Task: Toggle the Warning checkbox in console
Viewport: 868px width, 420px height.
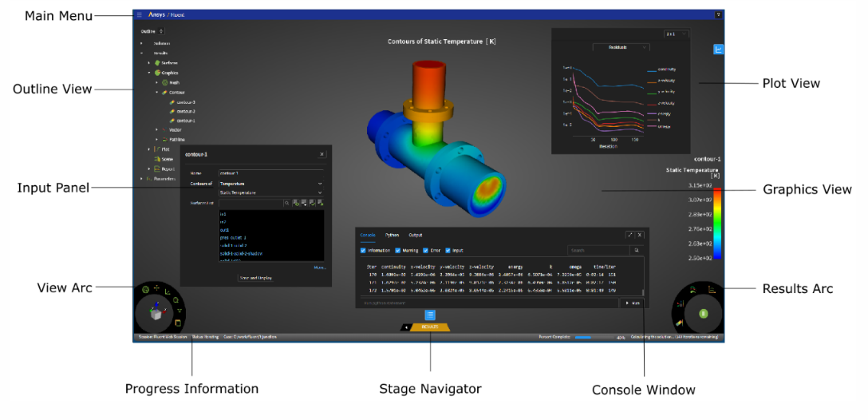Action: (x=398, y=250)
